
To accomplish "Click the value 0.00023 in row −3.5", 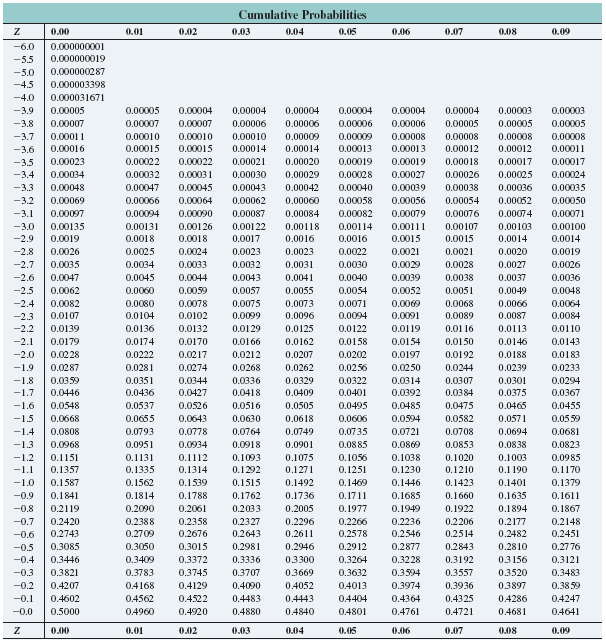I will (x=68, y=162).
